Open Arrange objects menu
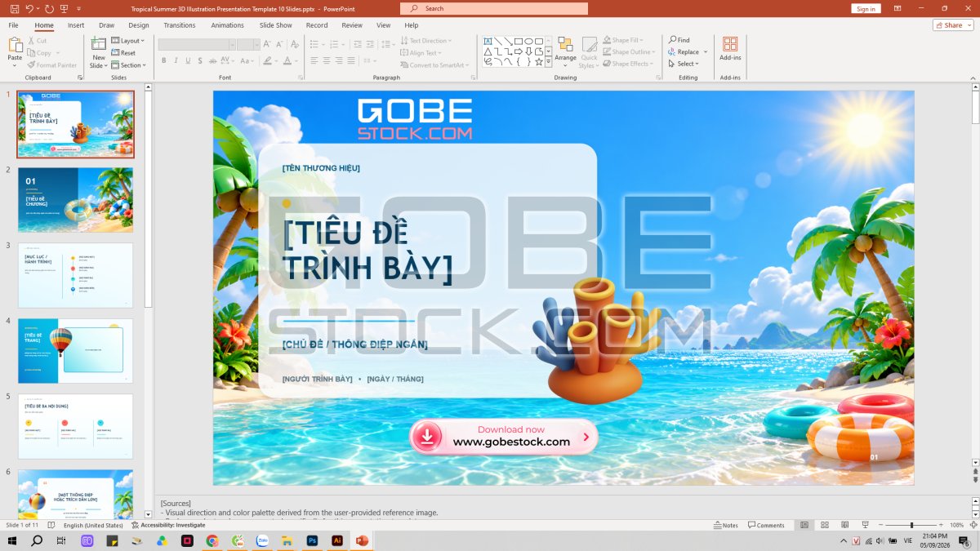The width and height of the screenshot is (980, 551). (x=565, y=52)
